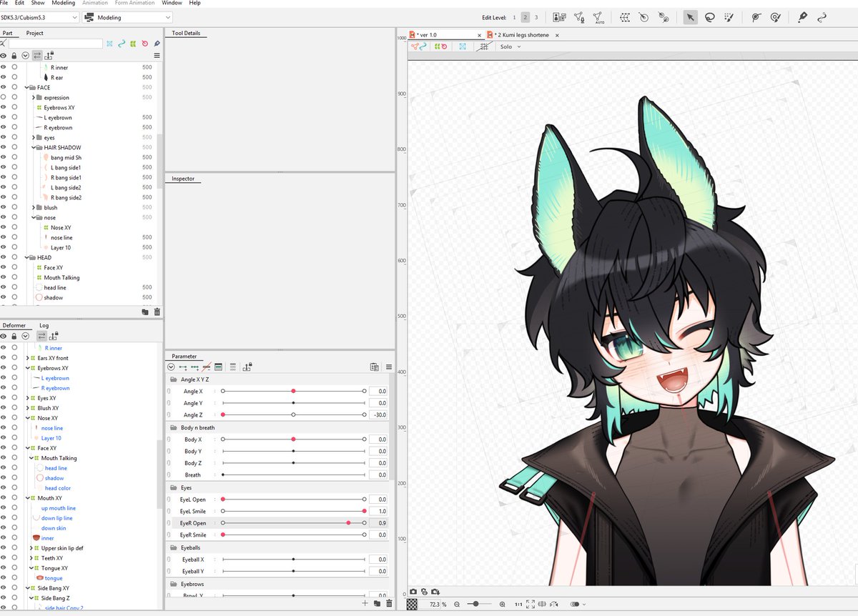The height and width of the screenshot is (616, 858).
Task: Open the Manual Mesh Edit tool
Action: pyautogui.click(x=578, y=17)
